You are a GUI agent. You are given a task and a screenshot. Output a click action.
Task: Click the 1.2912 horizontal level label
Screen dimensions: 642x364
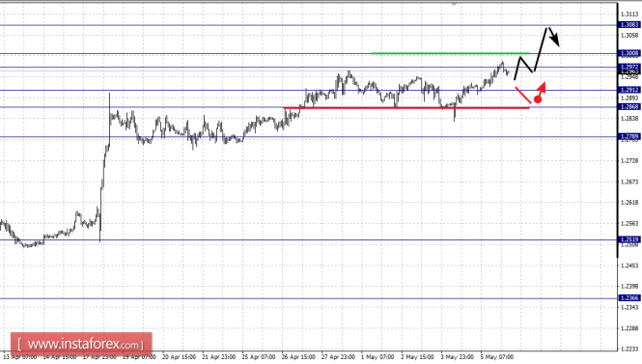(x=629, y=90)
